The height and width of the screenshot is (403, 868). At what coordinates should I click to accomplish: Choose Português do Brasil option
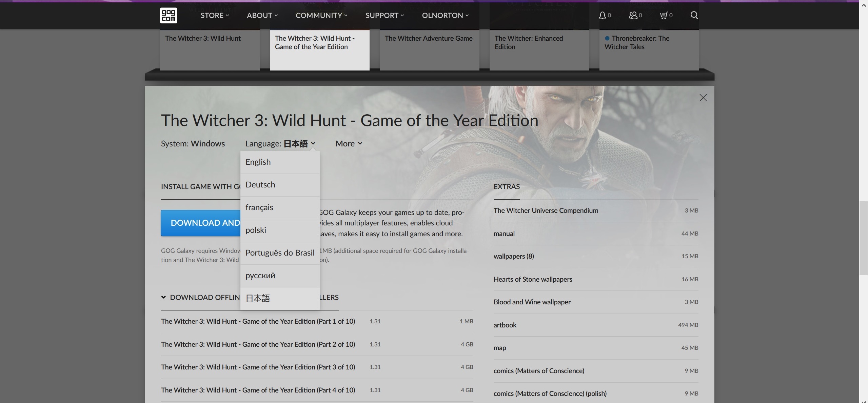280,253
